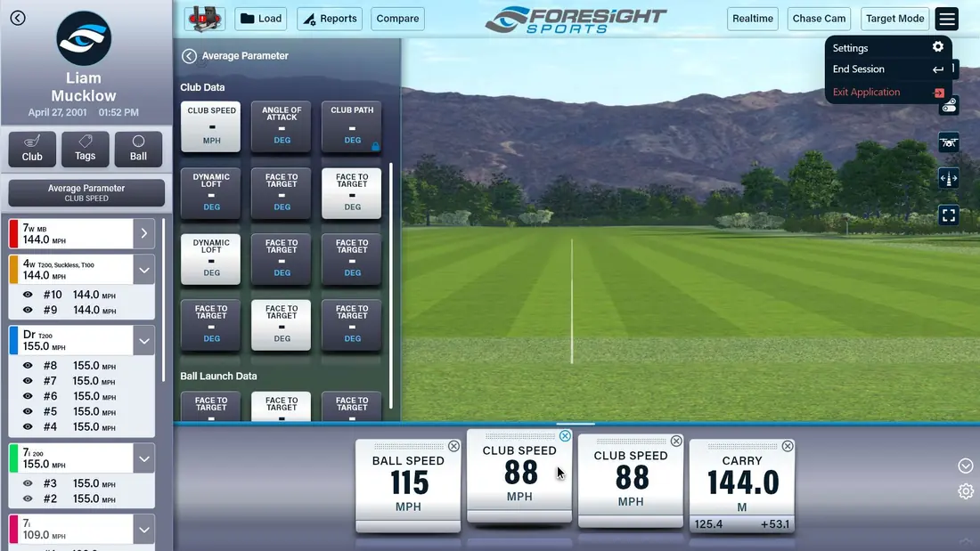Click the target alignment icon
The width and height of the screenshot is (980, 551).
pyautogui.click(x=949, y=179)
